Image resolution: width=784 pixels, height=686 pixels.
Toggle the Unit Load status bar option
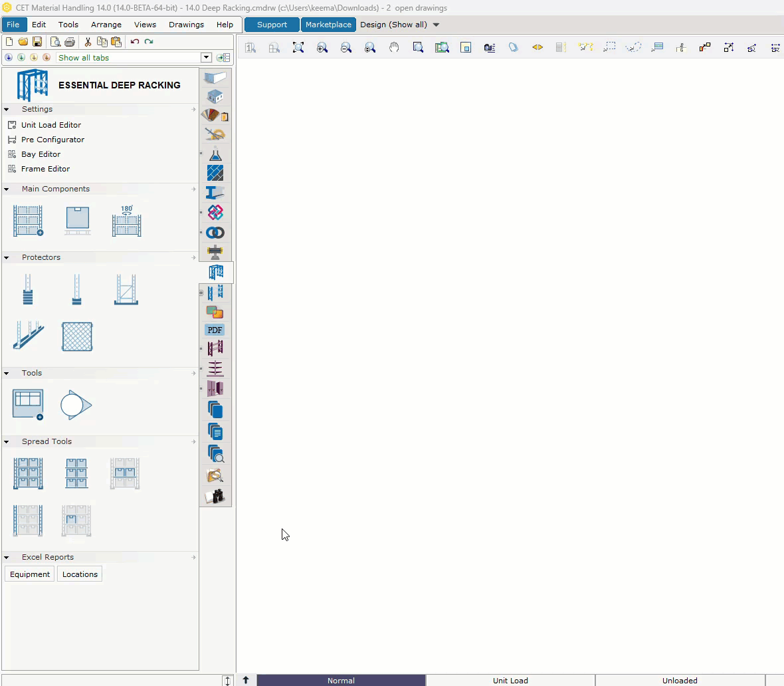pos(510,681)
